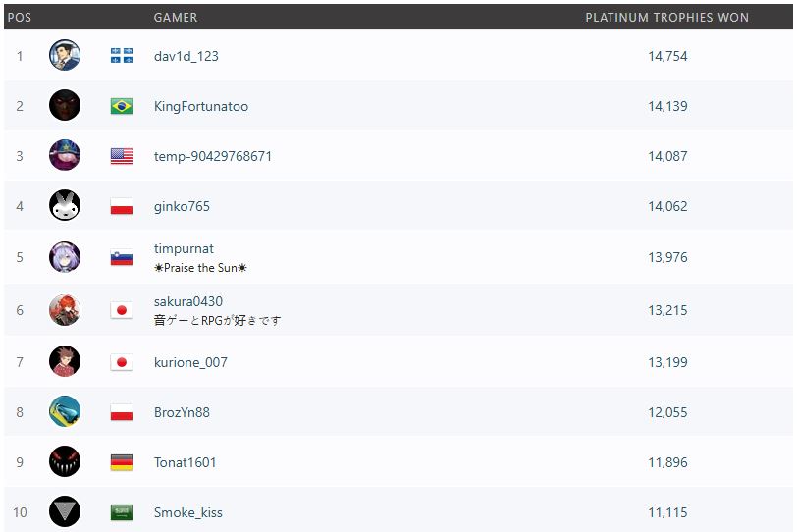Viewport: 797px width, 532px height.
Task: Select the 11,896 trophy count
Action: [x=667, y=462]
